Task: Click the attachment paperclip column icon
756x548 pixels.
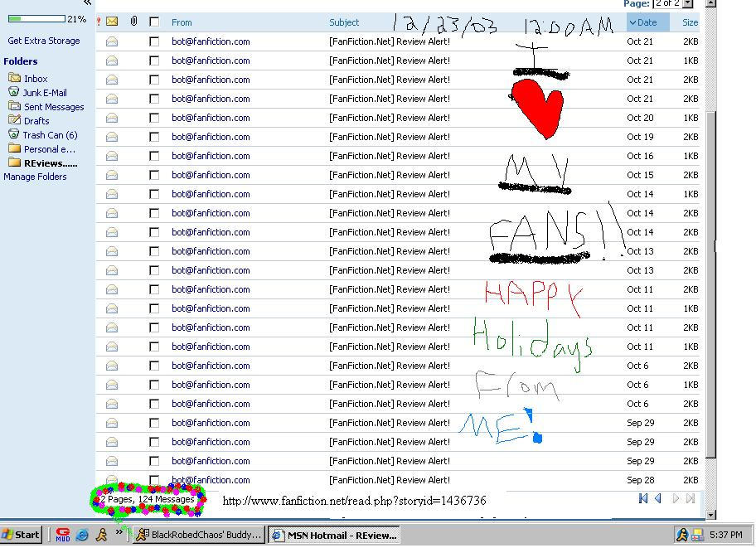Action: pos(133,22)
